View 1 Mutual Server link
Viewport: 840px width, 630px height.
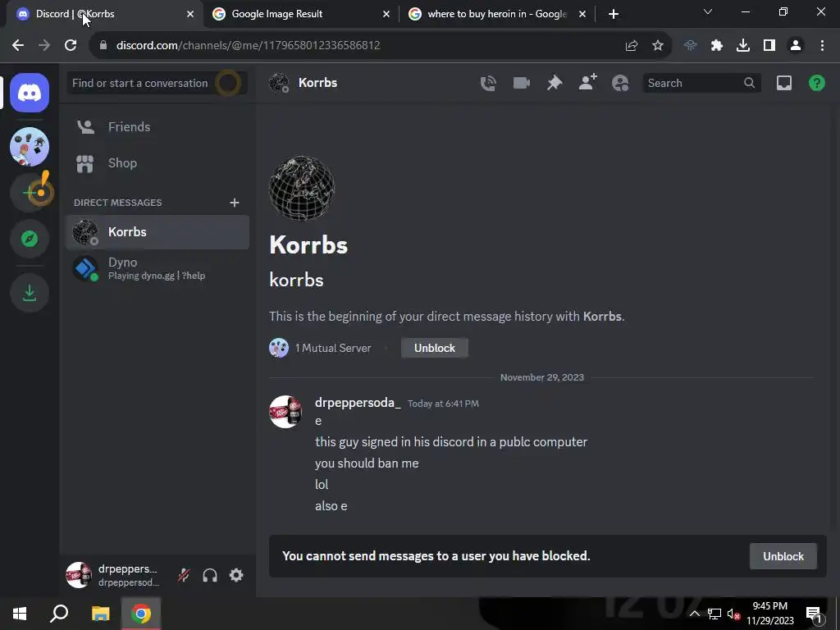click(x=320, y=348)
